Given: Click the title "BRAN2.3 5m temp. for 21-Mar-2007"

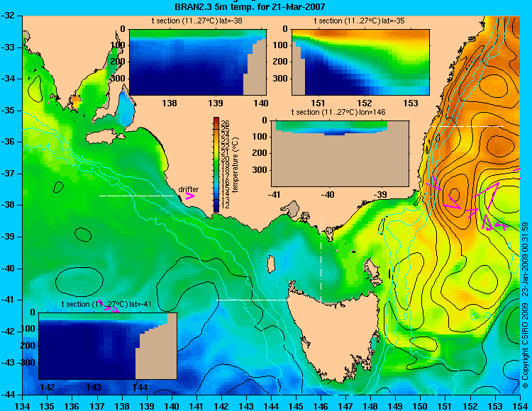Looking at the screenshot, I should (250, 6).
